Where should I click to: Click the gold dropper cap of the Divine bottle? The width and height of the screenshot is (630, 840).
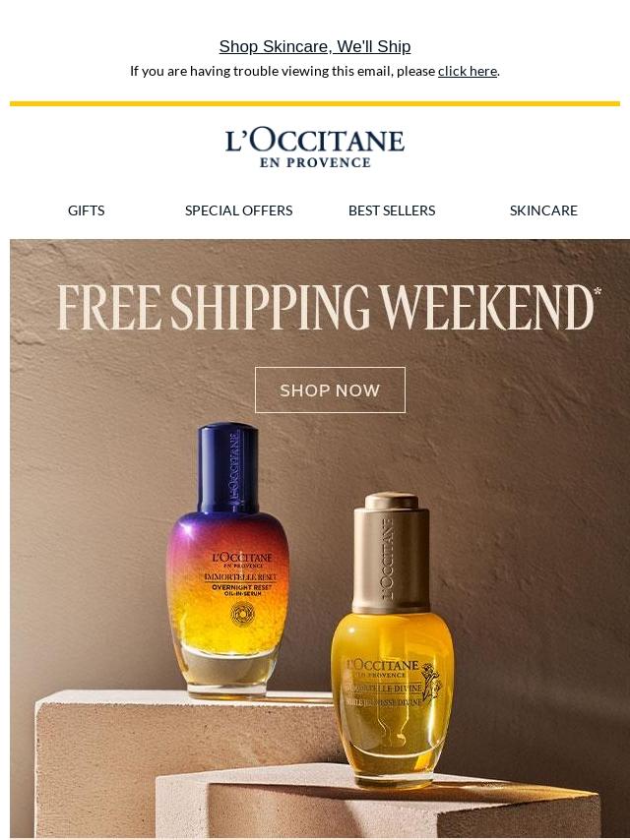pyautogui.click(x=391, y=553)
